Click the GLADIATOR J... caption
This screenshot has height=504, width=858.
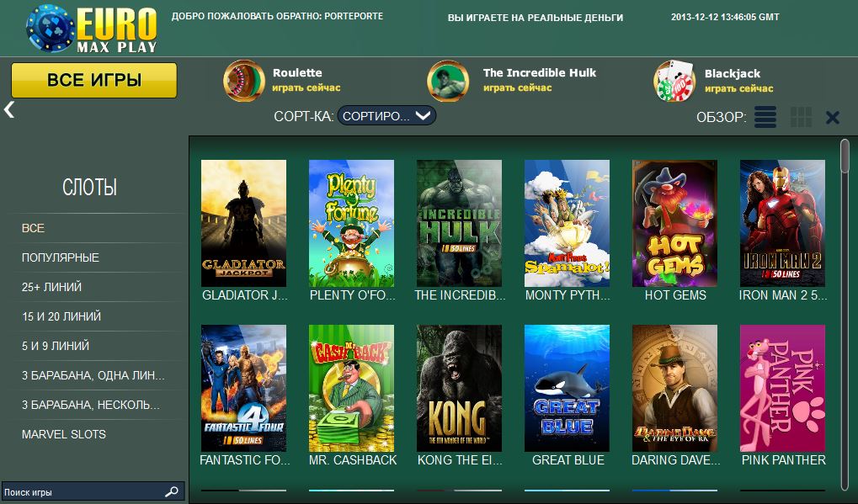(x=244, y=295)
